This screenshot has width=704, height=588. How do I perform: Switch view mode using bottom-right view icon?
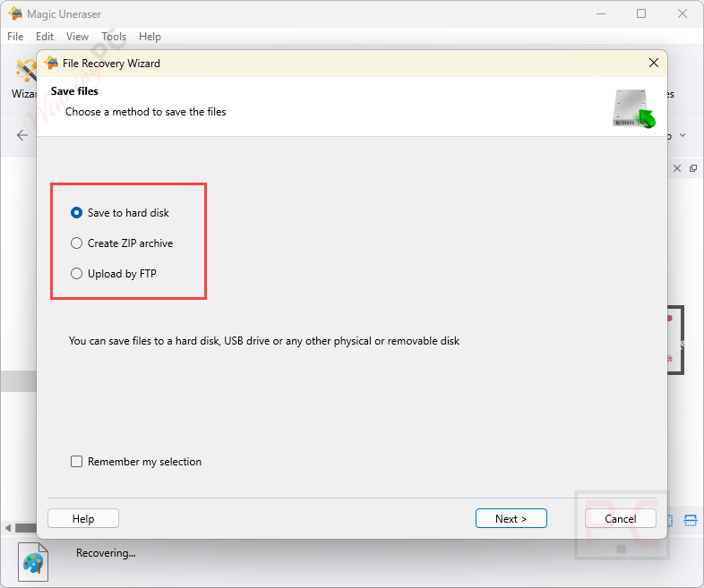(x=690, y=520)
